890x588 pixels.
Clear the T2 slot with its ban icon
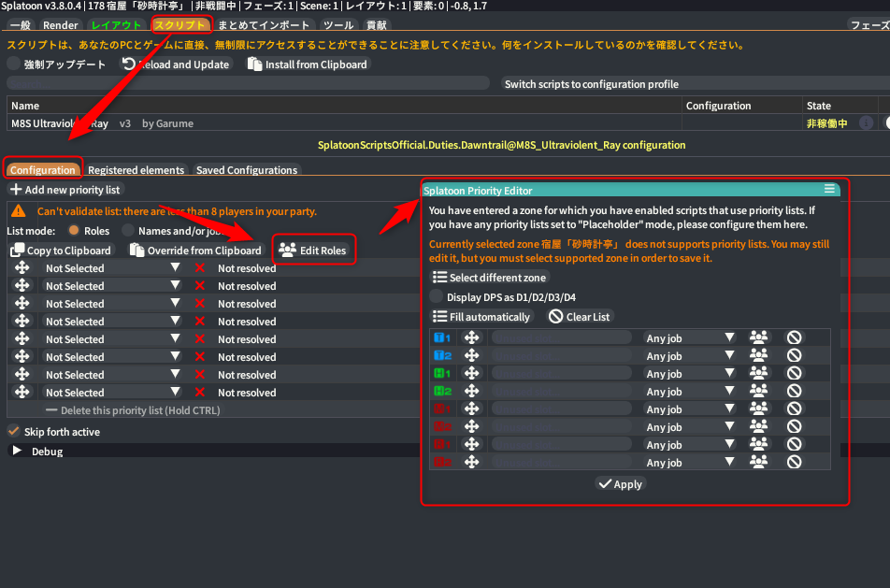(x=794, y=355)
